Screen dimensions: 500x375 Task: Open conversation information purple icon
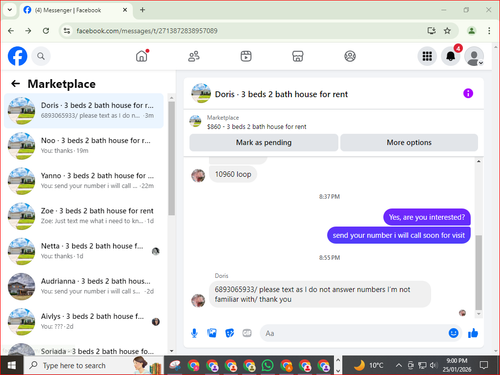[468, 93]
